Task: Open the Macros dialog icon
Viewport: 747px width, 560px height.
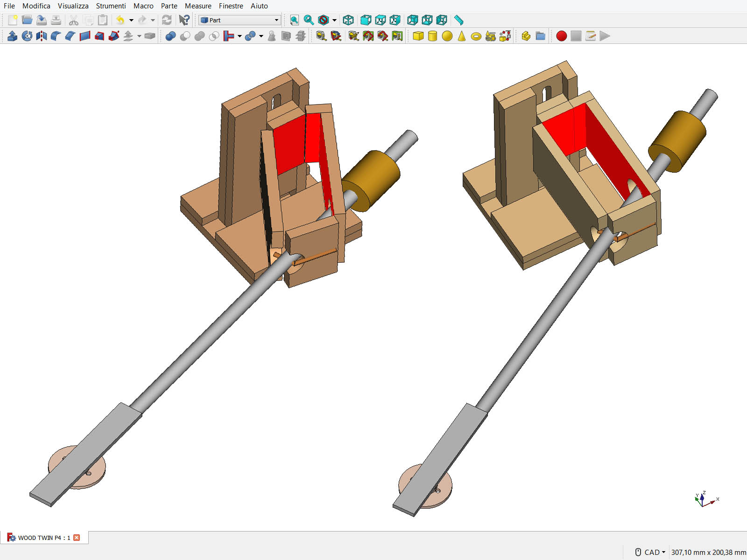Action: [591, 36]
